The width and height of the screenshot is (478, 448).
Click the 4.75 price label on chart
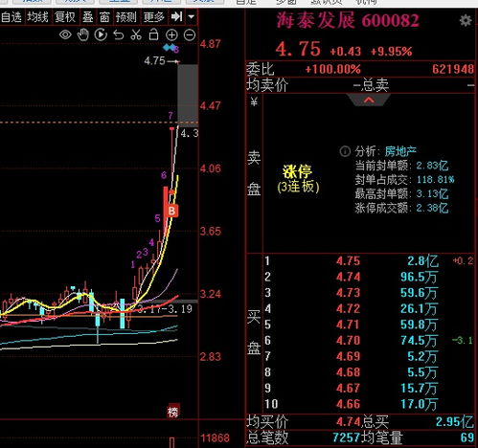154,60
